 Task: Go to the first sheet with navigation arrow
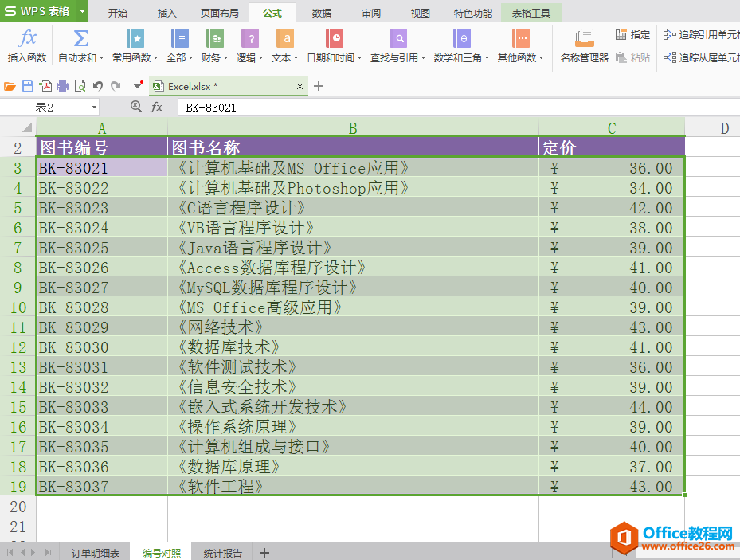coord(10,553)
